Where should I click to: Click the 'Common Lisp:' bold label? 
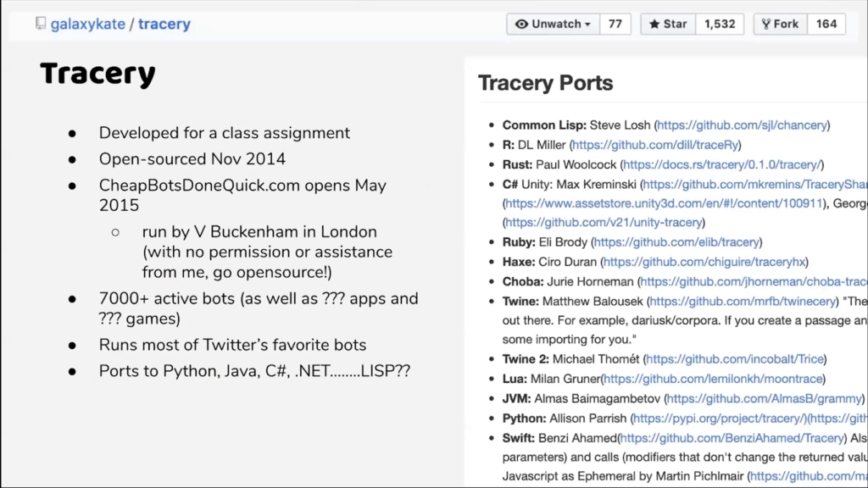coord(544,125)
